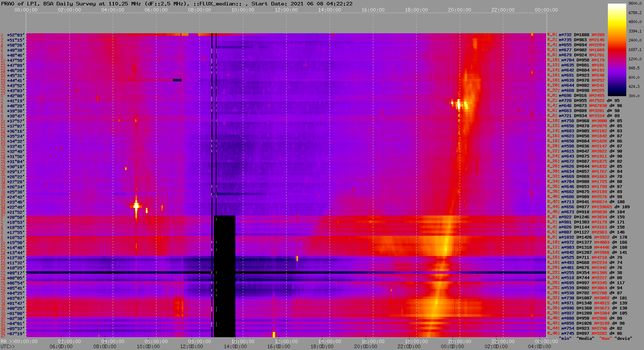Click the ^Media^ column legend
This screenshot has height=350, width=644.
[x=585, y=339]
